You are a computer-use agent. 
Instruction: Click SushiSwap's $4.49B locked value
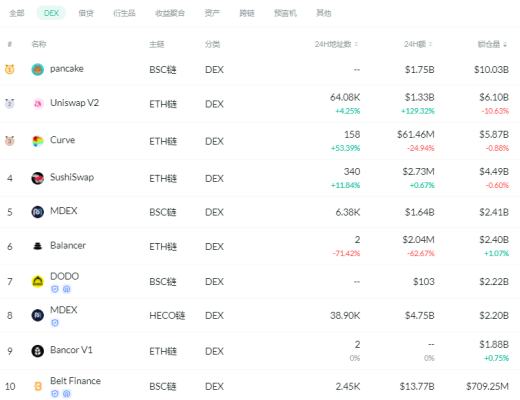[x=494, y=172]
